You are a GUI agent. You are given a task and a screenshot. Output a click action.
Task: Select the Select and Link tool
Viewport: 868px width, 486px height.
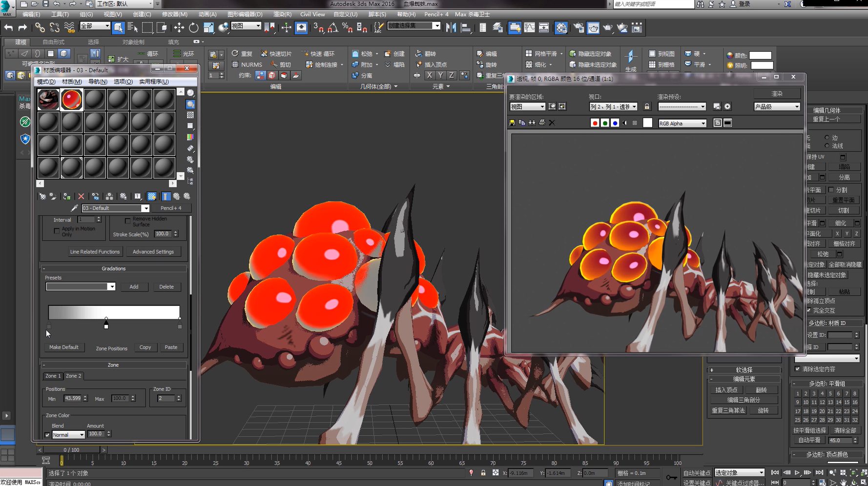[x=40, y=28]
